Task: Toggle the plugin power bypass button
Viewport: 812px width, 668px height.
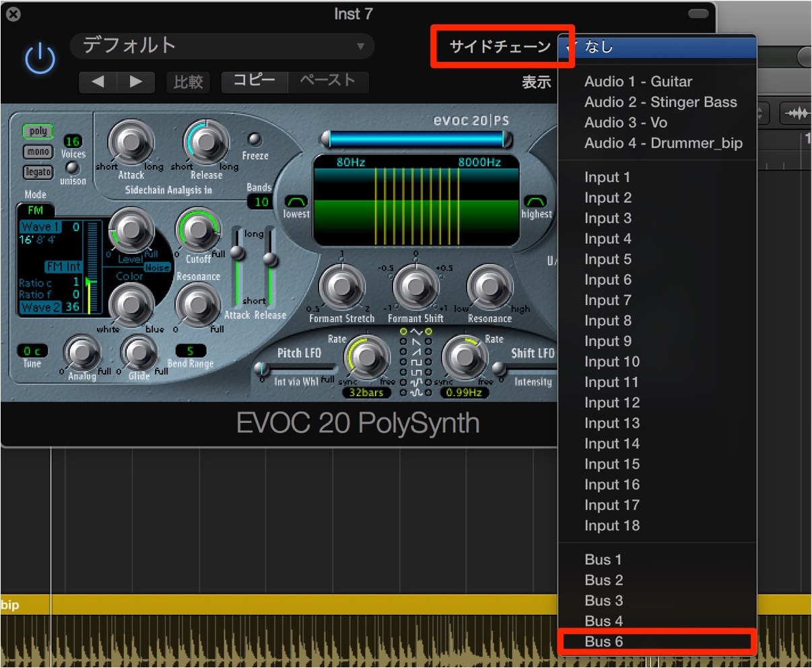Action: (40, 59)
